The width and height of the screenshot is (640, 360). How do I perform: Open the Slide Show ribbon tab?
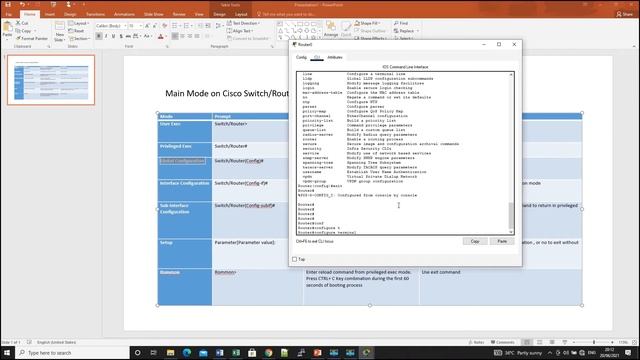tap(153, 14)
